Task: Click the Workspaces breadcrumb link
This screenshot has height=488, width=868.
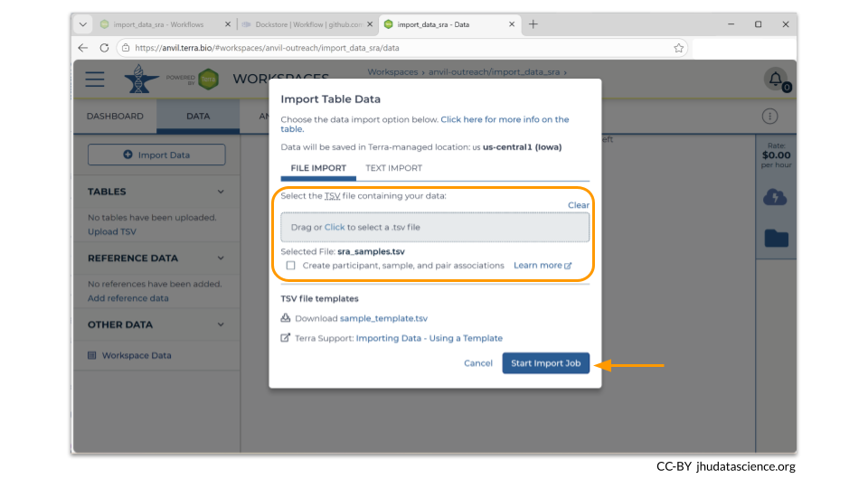Action: coord(392,72)
